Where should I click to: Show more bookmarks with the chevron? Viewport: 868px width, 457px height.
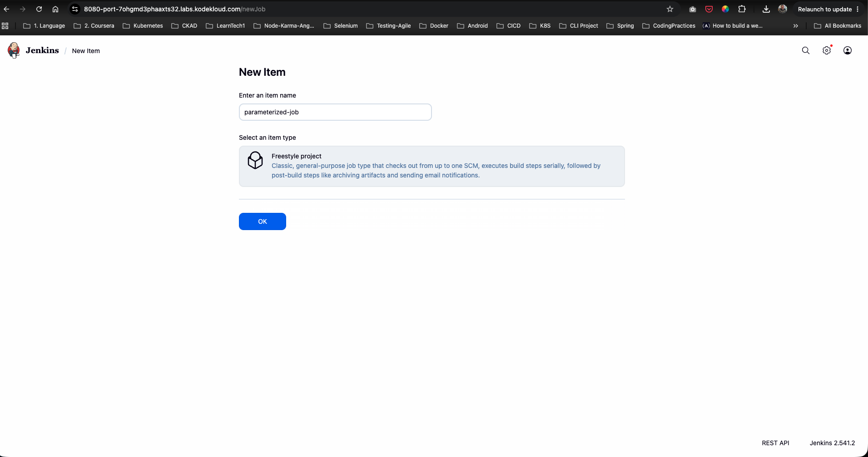click(x=796, y=26)
